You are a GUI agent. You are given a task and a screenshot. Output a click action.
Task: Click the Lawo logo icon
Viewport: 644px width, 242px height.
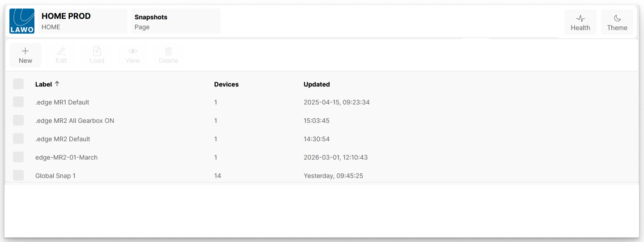tap(22, 21)
